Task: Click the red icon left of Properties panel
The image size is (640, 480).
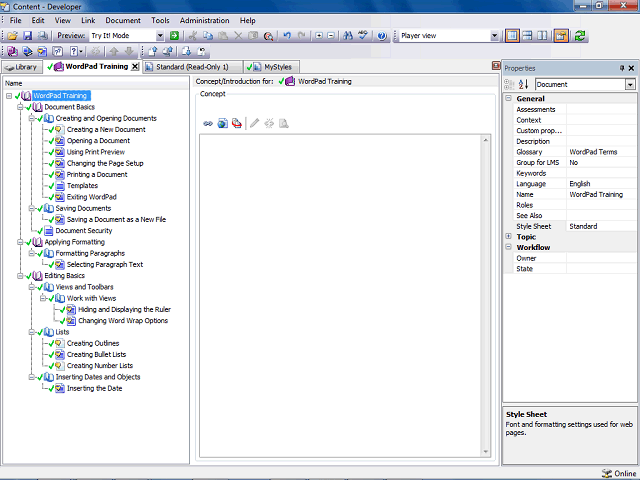Action: click(496, 66)
